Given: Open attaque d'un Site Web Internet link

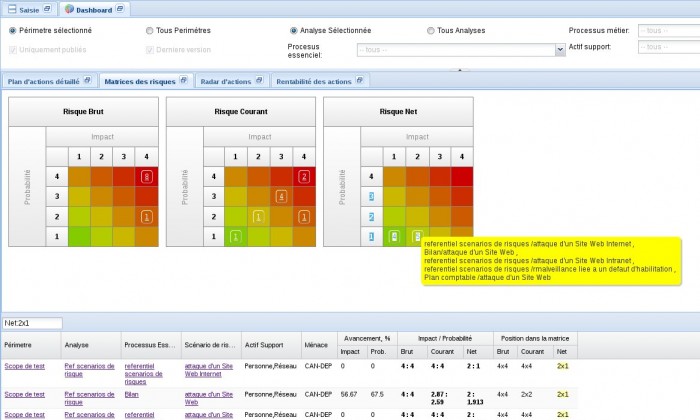Looking at the screenshot, I should point(208,370).
